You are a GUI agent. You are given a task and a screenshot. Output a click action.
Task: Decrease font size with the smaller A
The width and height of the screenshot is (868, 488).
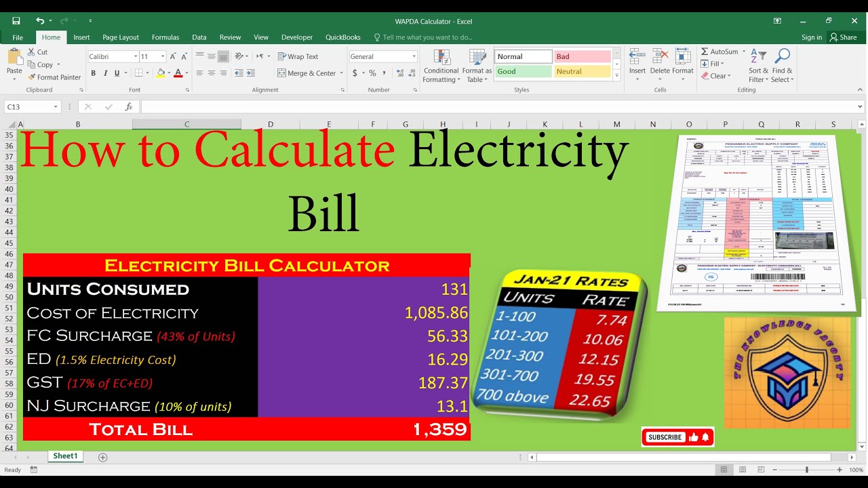click(x=183, y=57)
